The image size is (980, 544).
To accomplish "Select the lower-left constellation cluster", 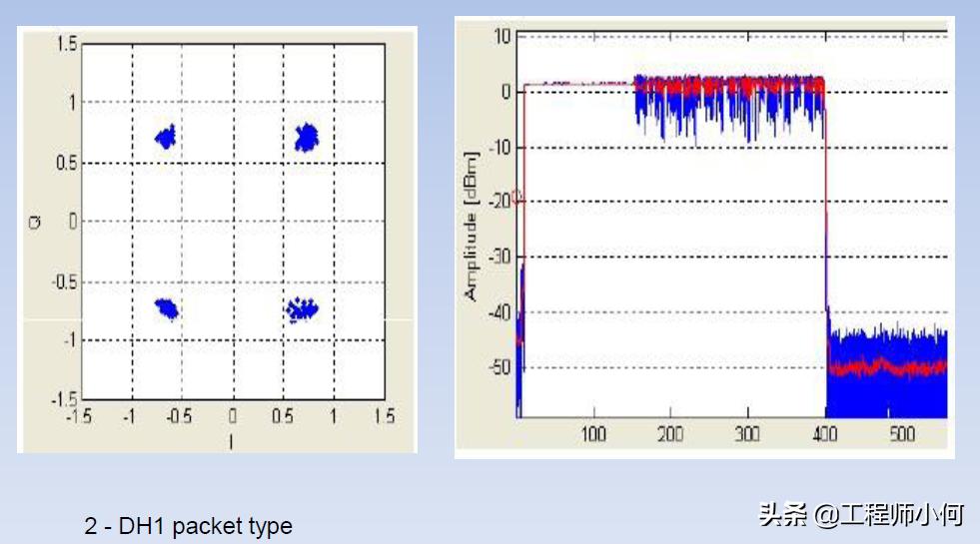I will 167,308.
